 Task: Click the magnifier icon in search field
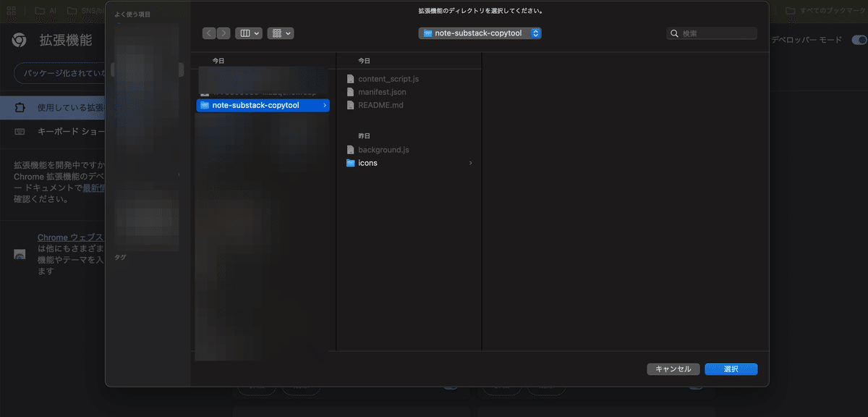coord(675,33)
